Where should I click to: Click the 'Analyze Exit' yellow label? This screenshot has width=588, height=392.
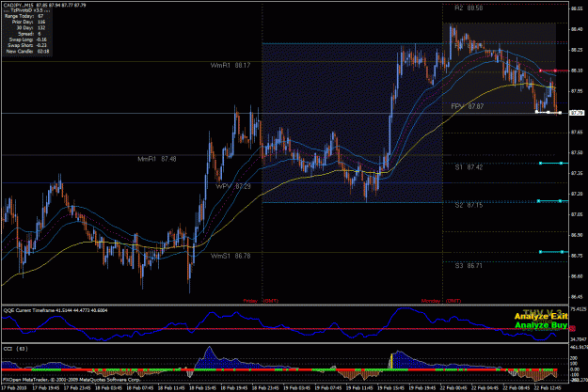click(541, 317)
